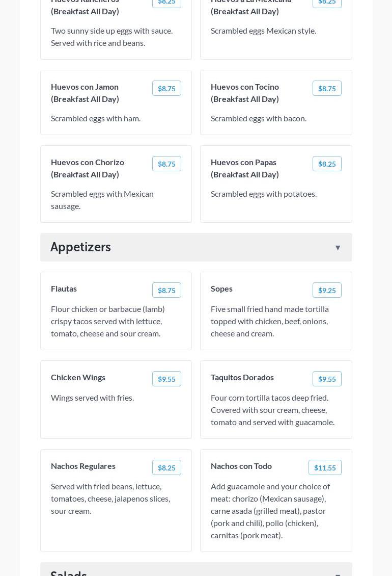Open the Sopes menu item title
Viewport: 392px width, 576px height.
pos(221,289)
